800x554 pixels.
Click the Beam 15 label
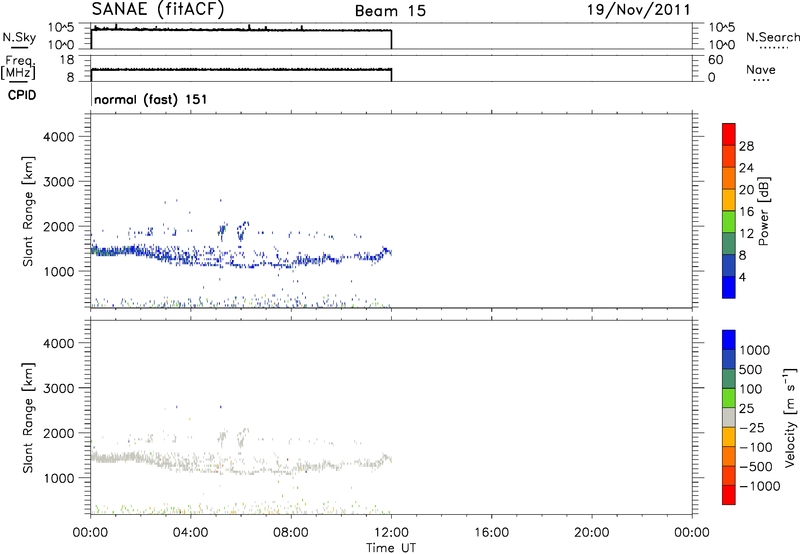[x=390, y=11]
